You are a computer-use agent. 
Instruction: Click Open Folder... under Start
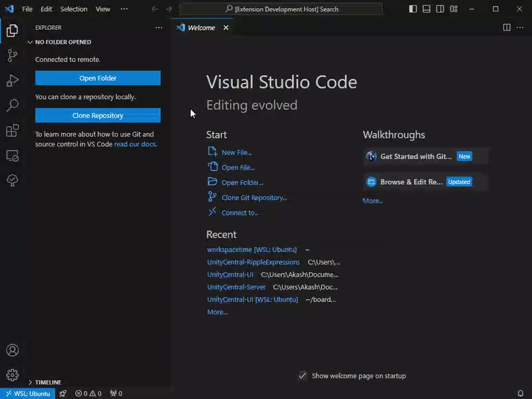(x=242, y=182)
